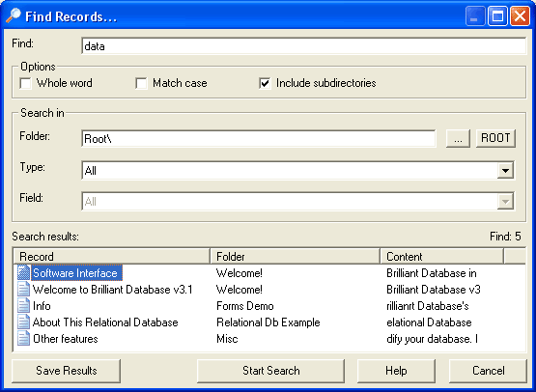The image size is (536, 392).
Task: Uncheck Include subdirectories
Action: pos(265,83)
